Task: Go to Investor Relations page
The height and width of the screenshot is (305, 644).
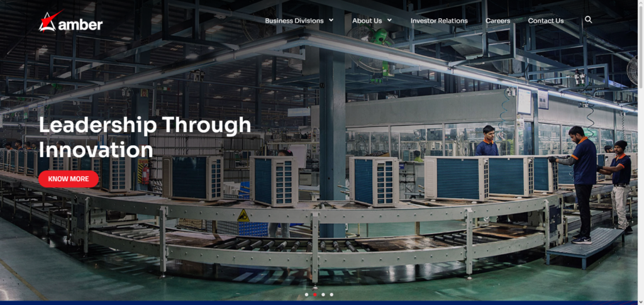Action: pyautogui.click(x=439, y=21)
